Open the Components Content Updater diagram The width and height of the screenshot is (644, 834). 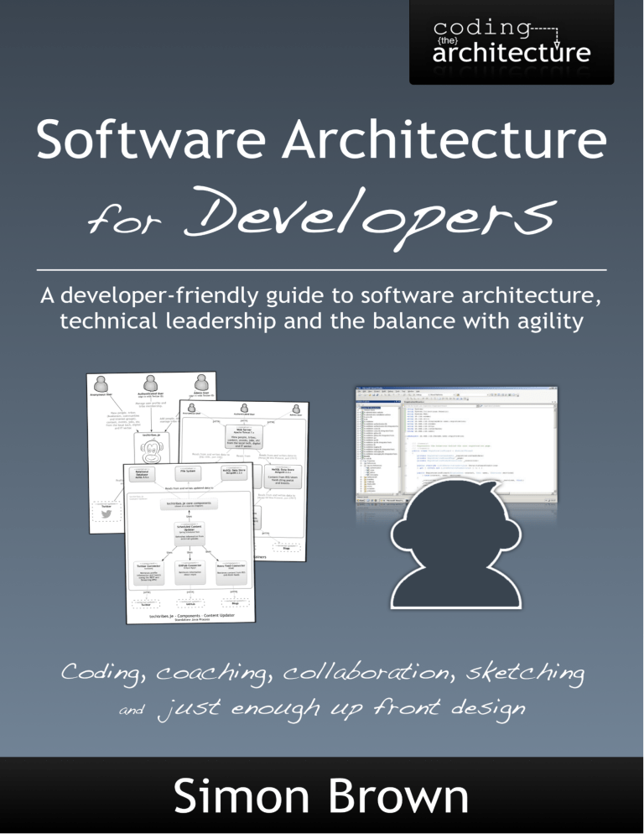[x=190, y=543]
